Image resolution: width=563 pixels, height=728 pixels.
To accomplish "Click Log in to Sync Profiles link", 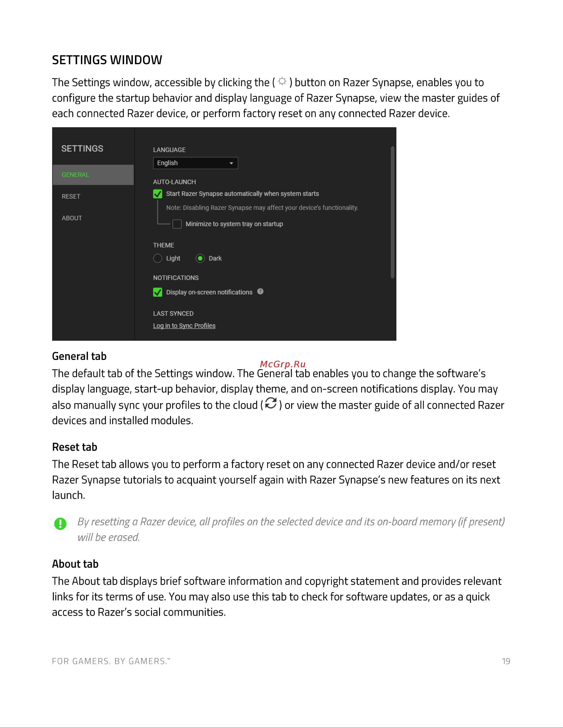I will pyautogui.click(x=184, y=326).
